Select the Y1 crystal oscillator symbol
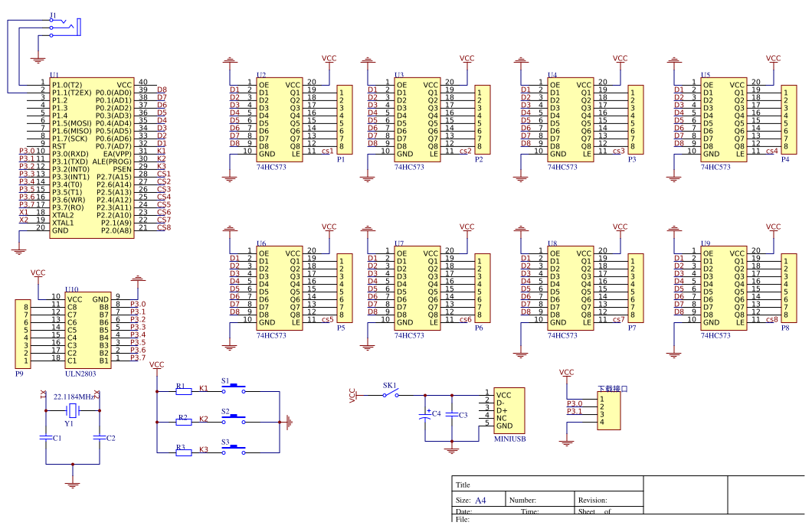 (x=73, y=411)
